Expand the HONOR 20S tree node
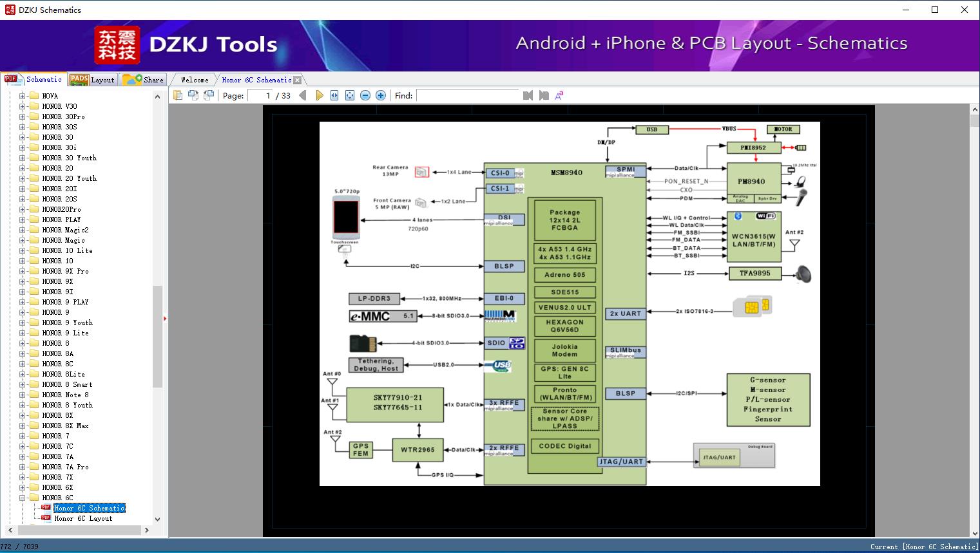 (x=22, y=199)
